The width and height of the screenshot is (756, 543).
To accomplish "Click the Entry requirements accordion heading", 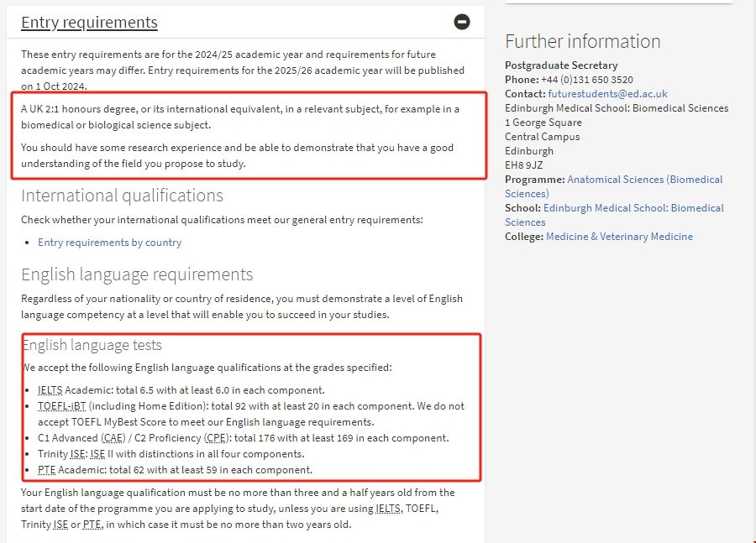I will click(89, 22).
